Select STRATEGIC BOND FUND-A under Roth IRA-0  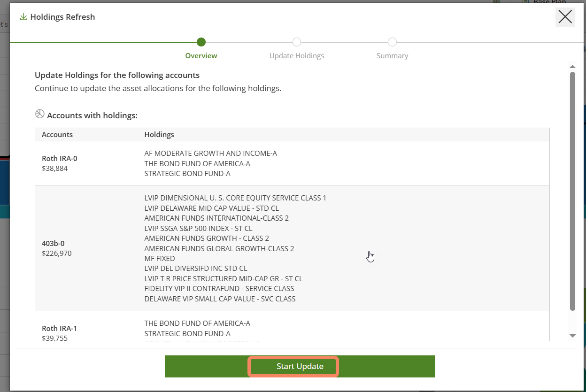tap(187, 173)
